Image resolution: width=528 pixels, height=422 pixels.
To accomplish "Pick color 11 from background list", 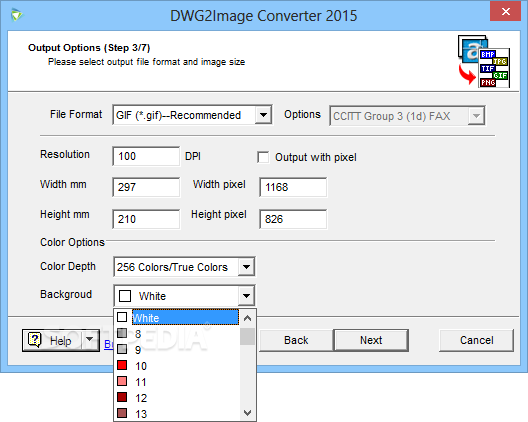I will click(x=177, y=382).
